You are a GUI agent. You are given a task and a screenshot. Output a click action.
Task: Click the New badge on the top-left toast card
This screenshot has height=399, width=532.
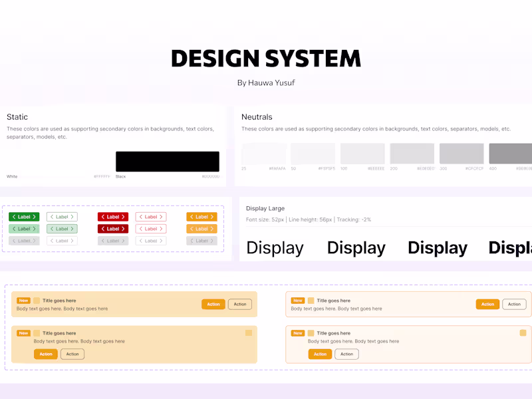(x=23, y=300)
